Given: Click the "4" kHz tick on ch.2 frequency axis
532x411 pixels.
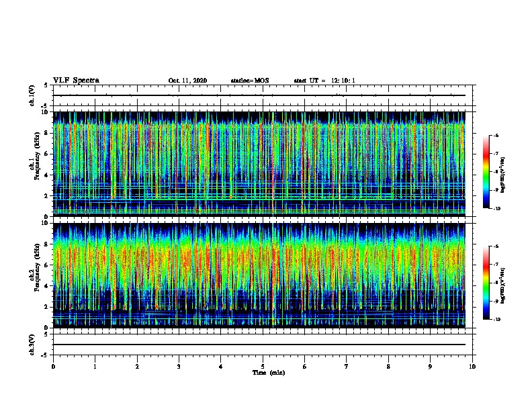Looking at the screenshot, I should click(47, 286).
